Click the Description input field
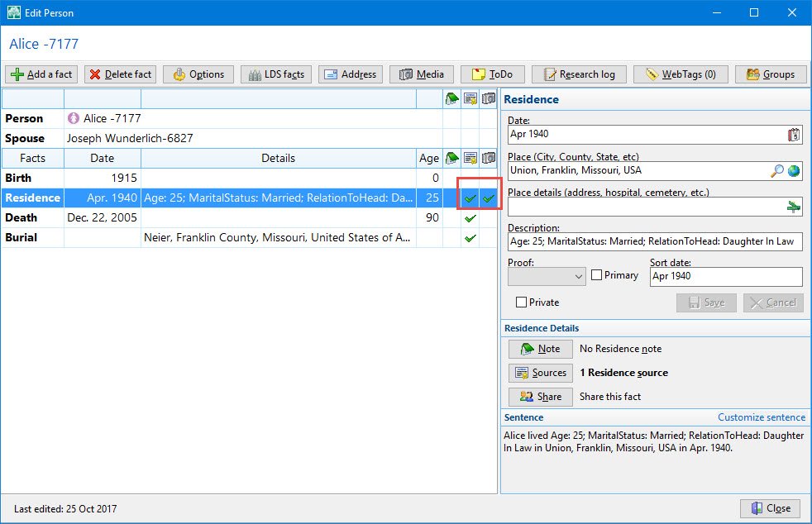Image resolution: width=812 pixels, height=524 pixels. coord(655,241)
